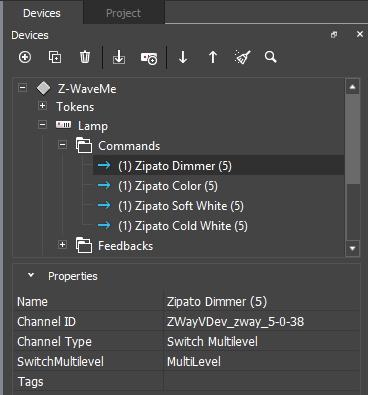The image size is (368, 395).
Task: Collapse the Lamp device node
Action: 42,125
